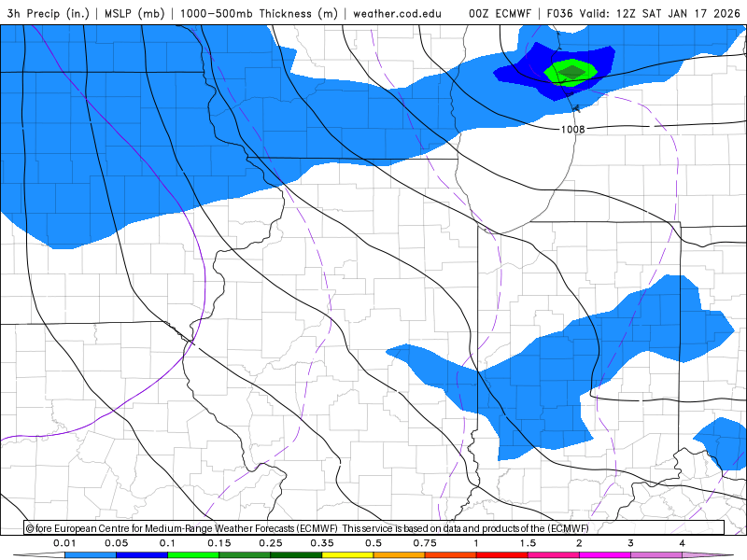Click the 'weather.cod.edu' site text
Image resolution: width=747 pixels, height=560 pixels.
click(x=397, y=13)
